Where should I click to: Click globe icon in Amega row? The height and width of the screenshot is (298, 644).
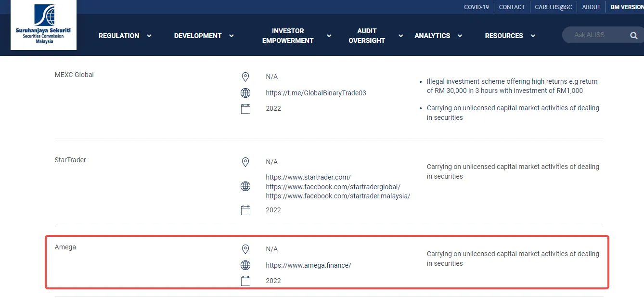(245, 265)
